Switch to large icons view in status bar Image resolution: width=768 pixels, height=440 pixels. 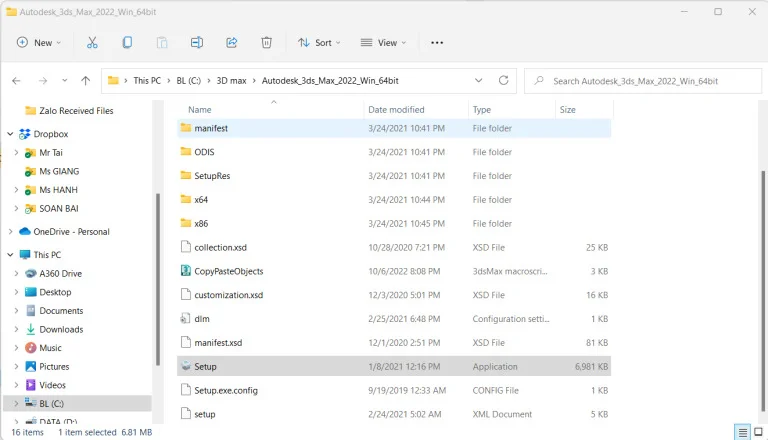[758, 432]
